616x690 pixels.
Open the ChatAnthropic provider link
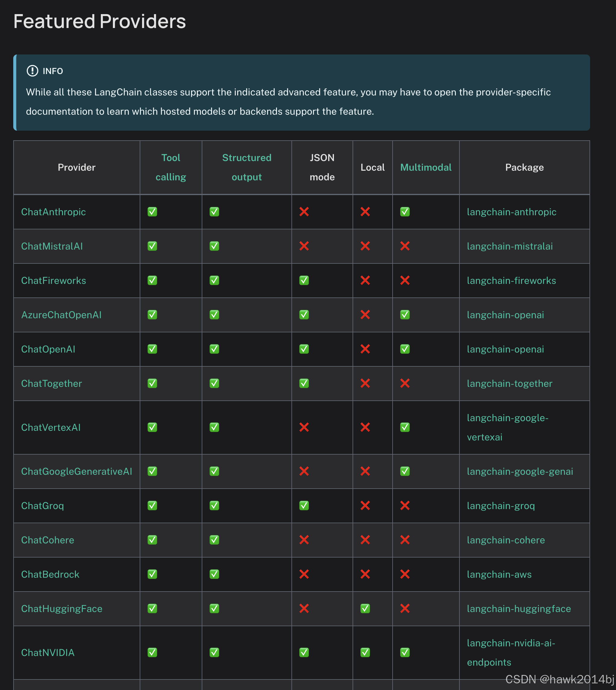click(x=54, y=212)
